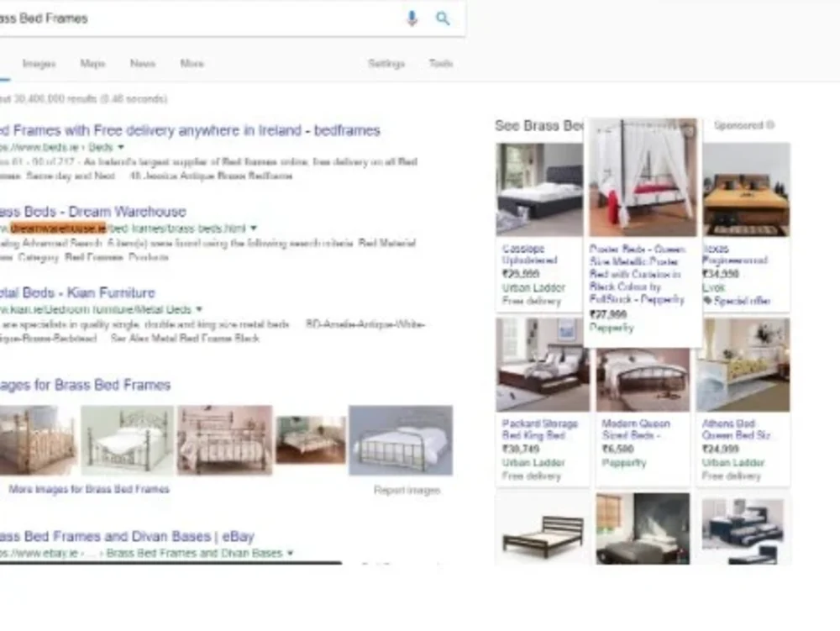The image size is (840, 631).
Task: Expand the kian.ie URL dropdown arrow
Action: [199, 309]
